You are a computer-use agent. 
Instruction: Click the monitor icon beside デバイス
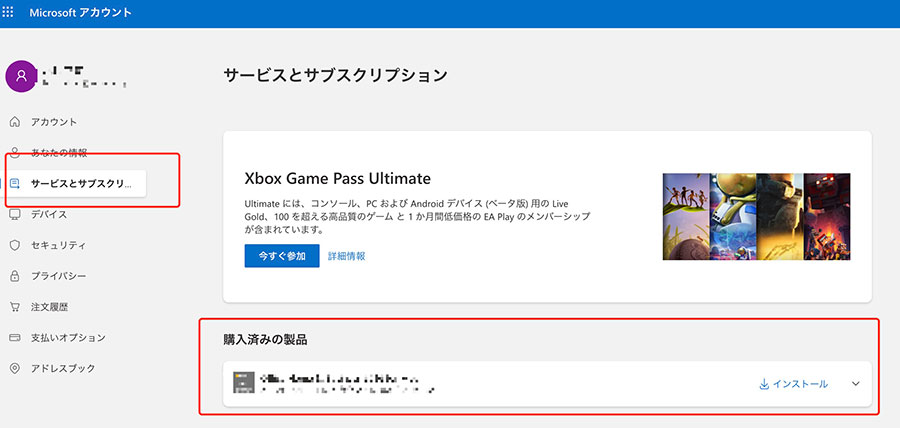tap(14, 214)
